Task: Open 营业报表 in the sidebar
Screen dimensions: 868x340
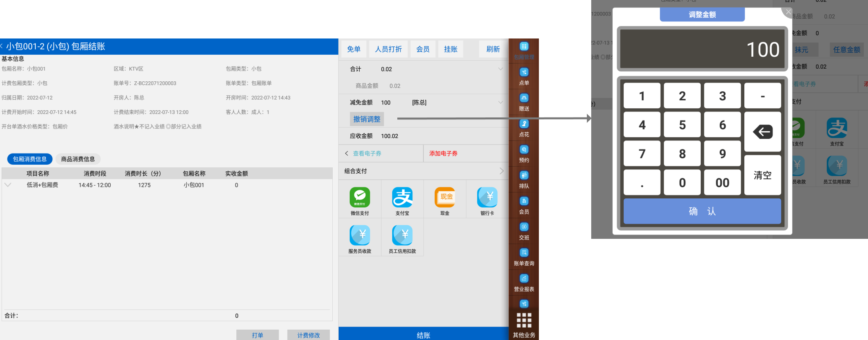Action: (524, 283)
